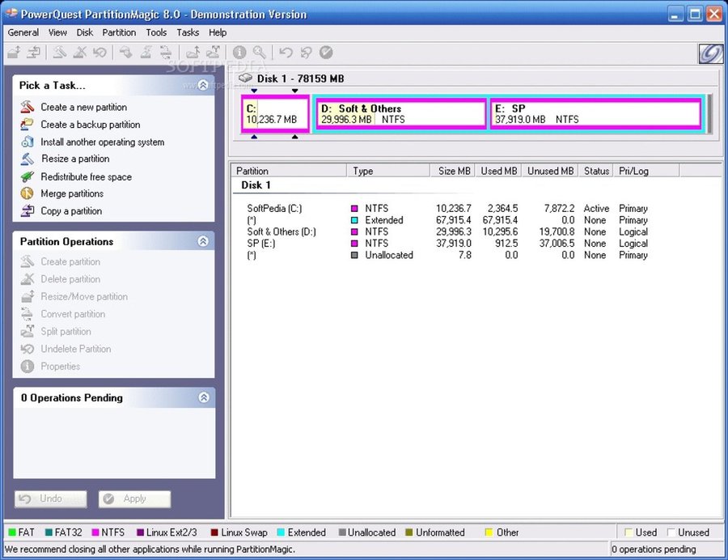Click the magnifying glass toolbar icon
This screenshot has width=728, height=560.
pos(259,53)
